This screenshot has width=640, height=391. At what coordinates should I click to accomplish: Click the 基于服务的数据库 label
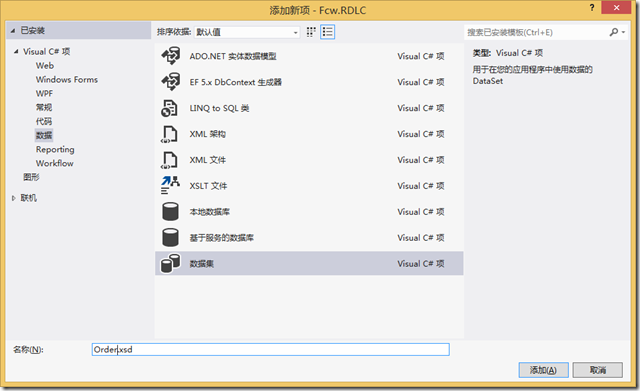tap(221, 238)
